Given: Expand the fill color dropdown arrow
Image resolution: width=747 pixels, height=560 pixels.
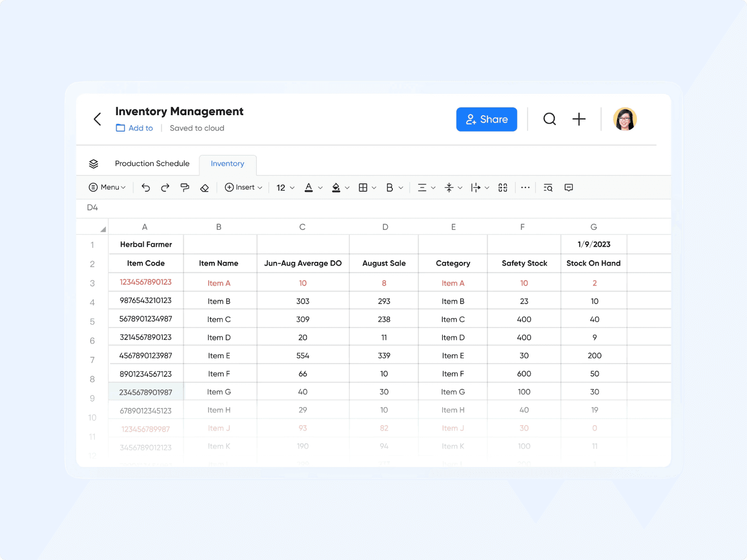Looking at the screenshot, I should (x=347, y=188).
